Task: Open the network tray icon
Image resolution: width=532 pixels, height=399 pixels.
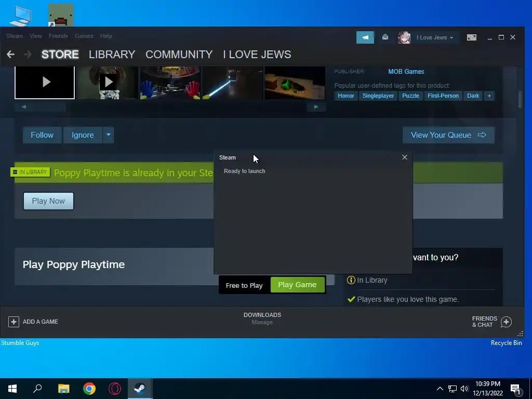Action: pos(453,389)
